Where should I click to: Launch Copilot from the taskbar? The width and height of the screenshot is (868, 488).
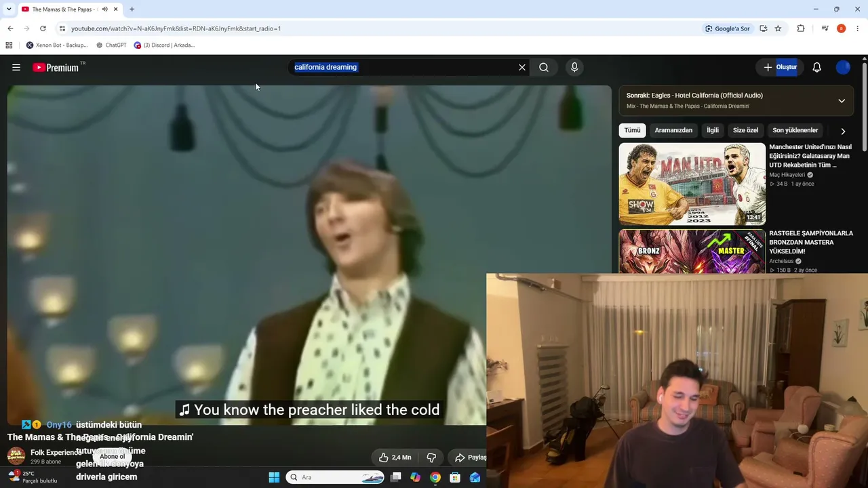[416, 477]
